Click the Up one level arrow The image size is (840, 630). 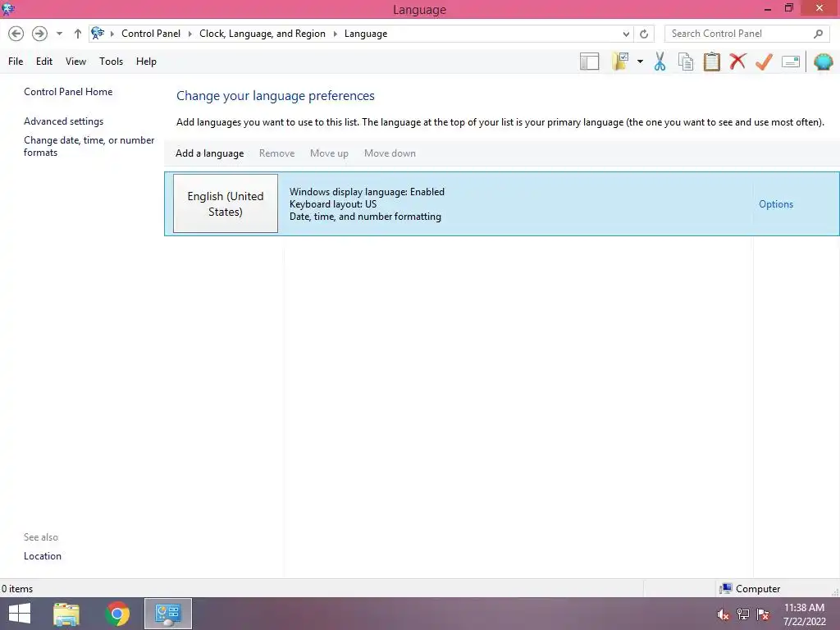point(78,34)
